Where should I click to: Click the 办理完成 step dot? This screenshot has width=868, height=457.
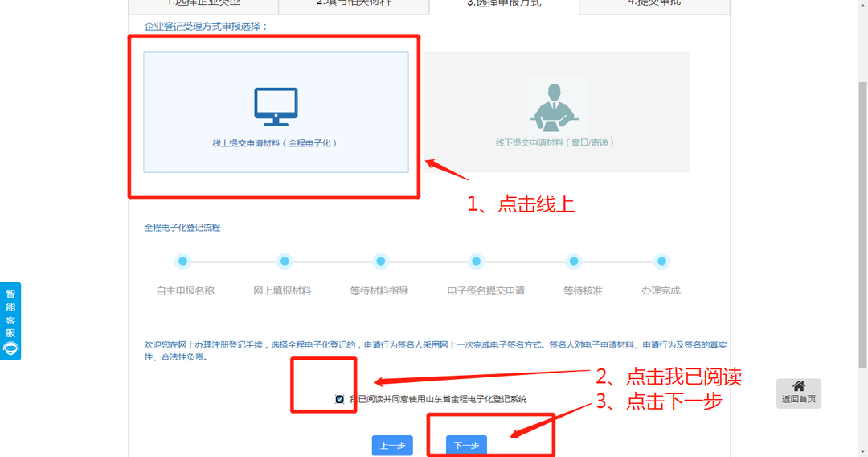661,261
